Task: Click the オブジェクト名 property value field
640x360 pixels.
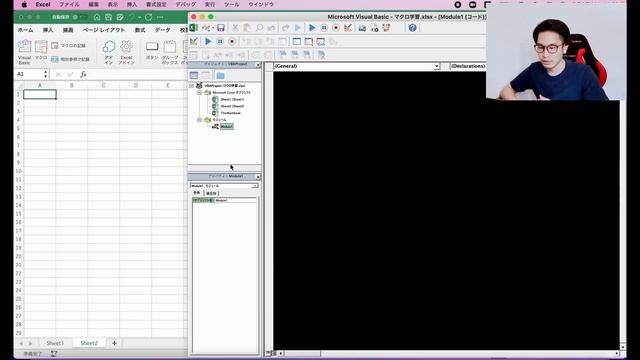Action: coord(236,200)
